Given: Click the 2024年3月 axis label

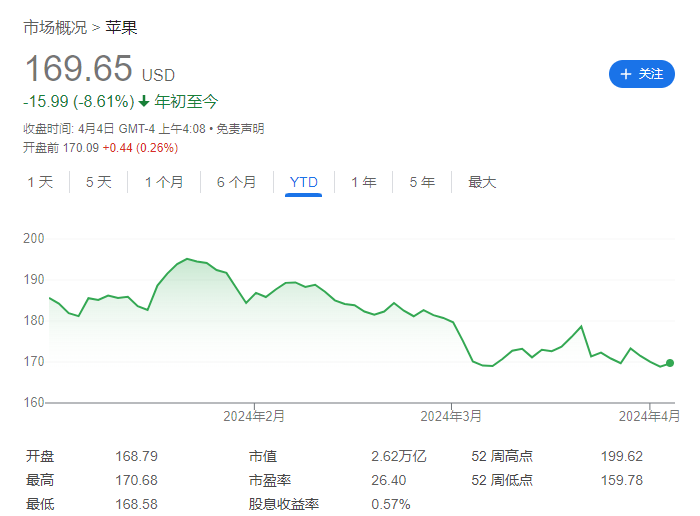Looking at the screenshot, I should pyautogui.click(x=451, y=416).
